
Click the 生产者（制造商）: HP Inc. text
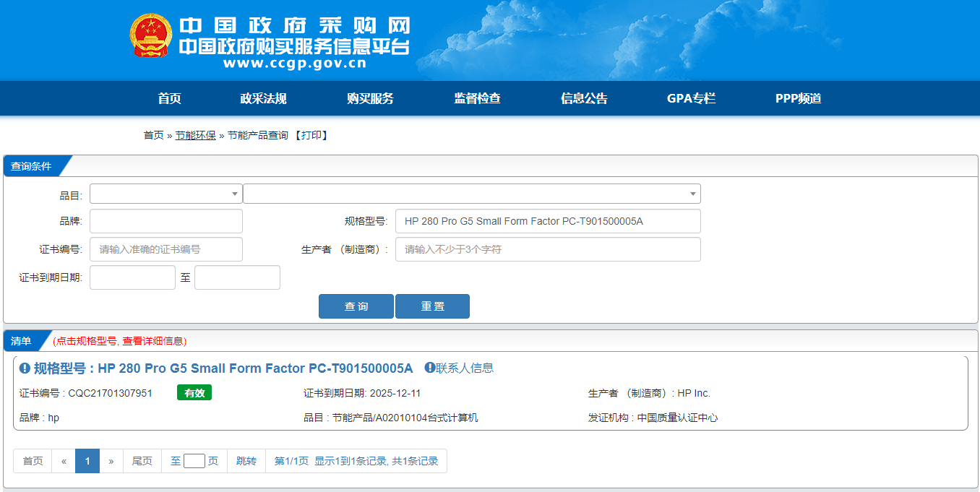click(649, 393)
